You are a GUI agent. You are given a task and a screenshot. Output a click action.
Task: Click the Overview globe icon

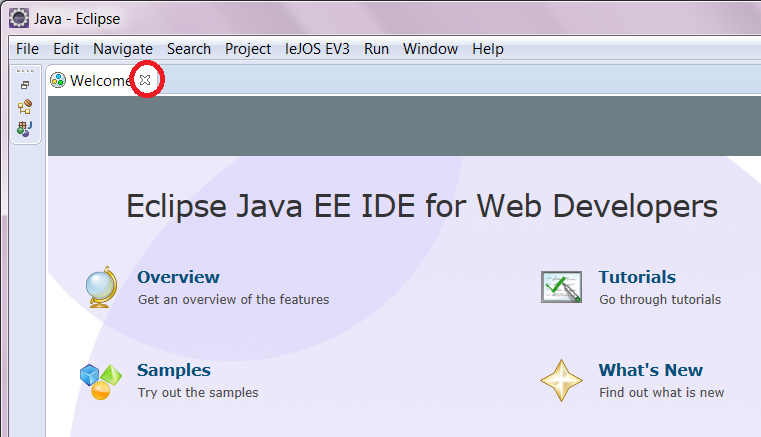coord(102,287)
